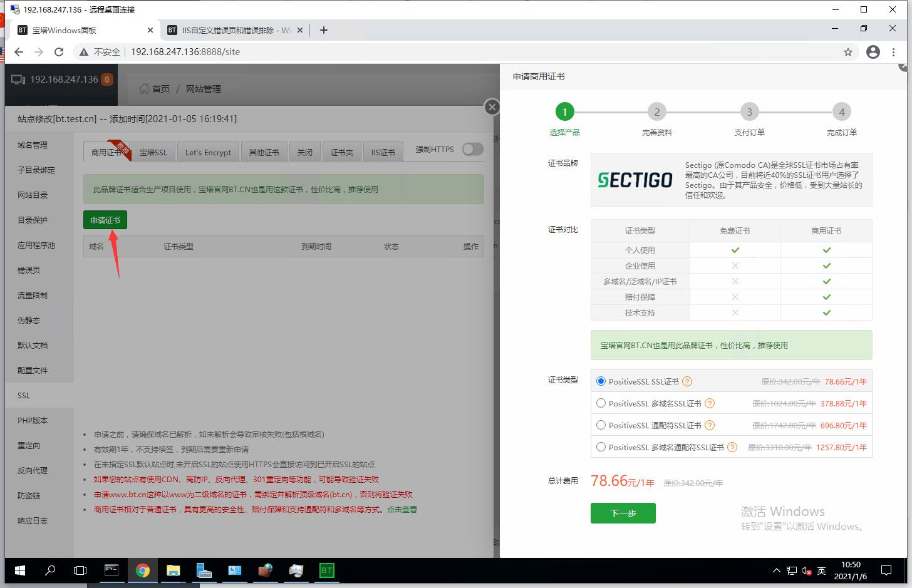The image size is (912, 588).
Task: Open File Explorer from the taskbar
Action: coord(174,570)
